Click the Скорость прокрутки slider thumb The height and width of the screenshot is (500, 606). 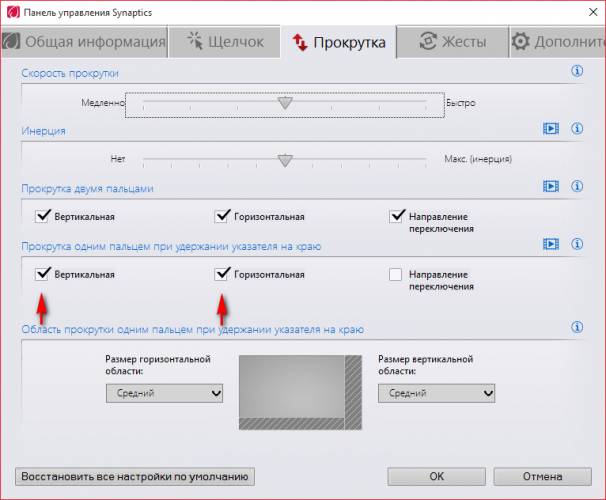tap(286, 102)
